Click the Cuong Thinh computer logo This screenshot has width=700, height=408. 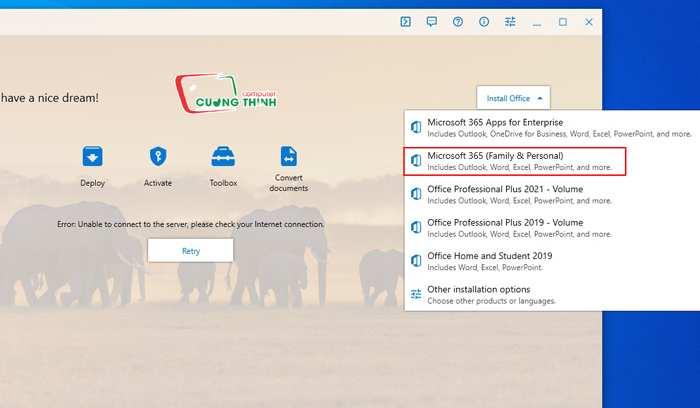[x=226, y=93]
